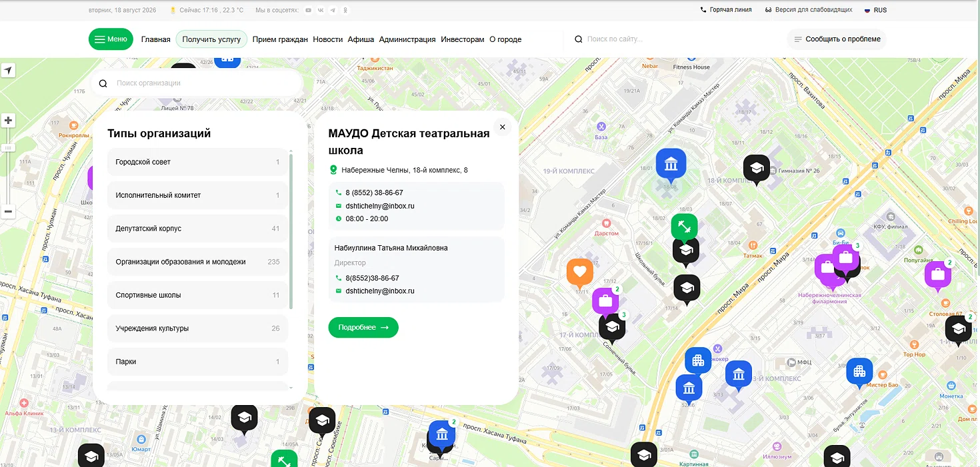Zoom out the map with minus button
The width and height of the screenshot is (980, 467).
pyautogui.click(x=8, y=212)
